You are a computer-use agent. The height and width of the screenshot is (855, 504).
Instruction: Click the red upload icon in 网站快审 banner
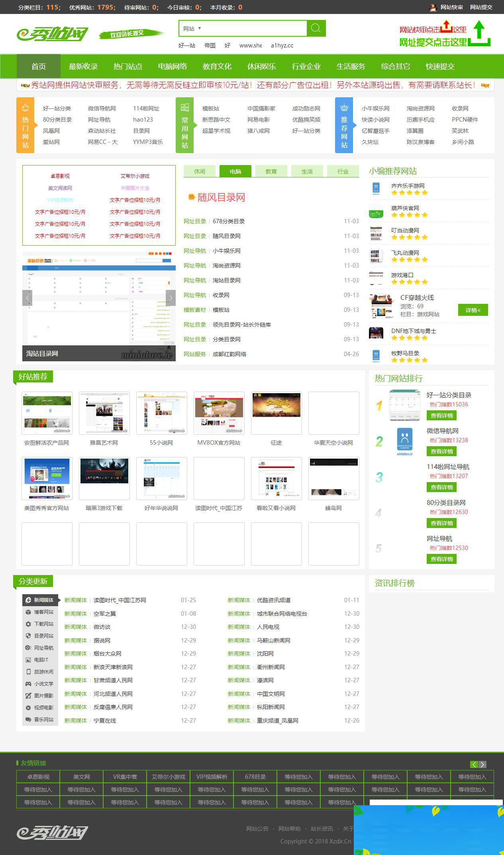(x=446, y=27)
